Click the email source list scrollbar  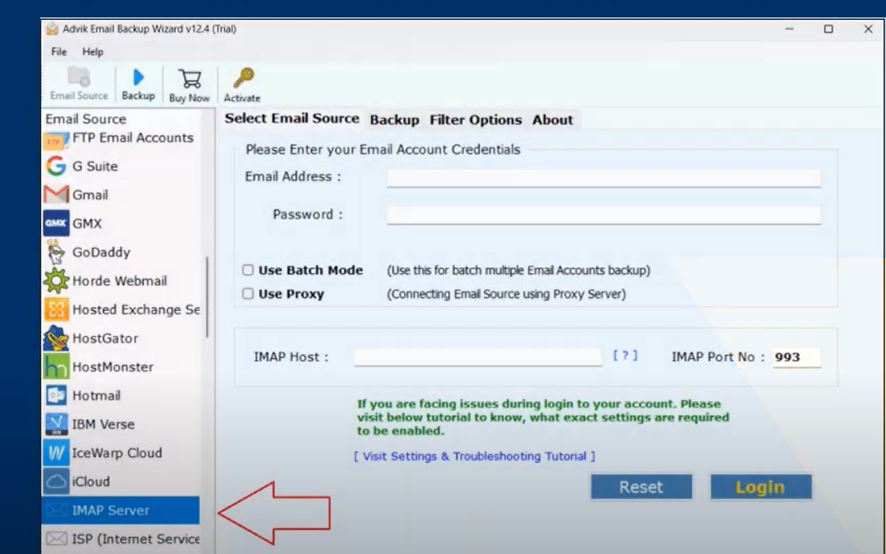click(207, 297)
